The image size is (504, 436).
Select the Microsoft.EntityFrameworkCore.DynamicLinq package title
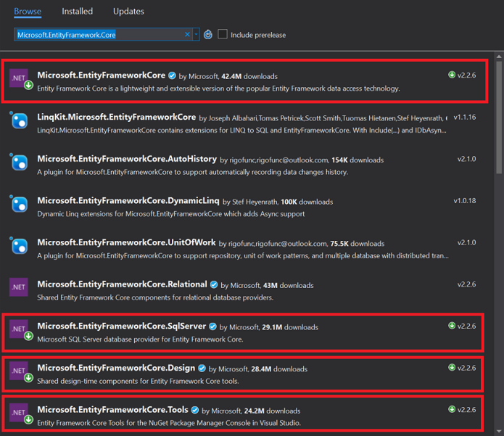pos(128,201)
